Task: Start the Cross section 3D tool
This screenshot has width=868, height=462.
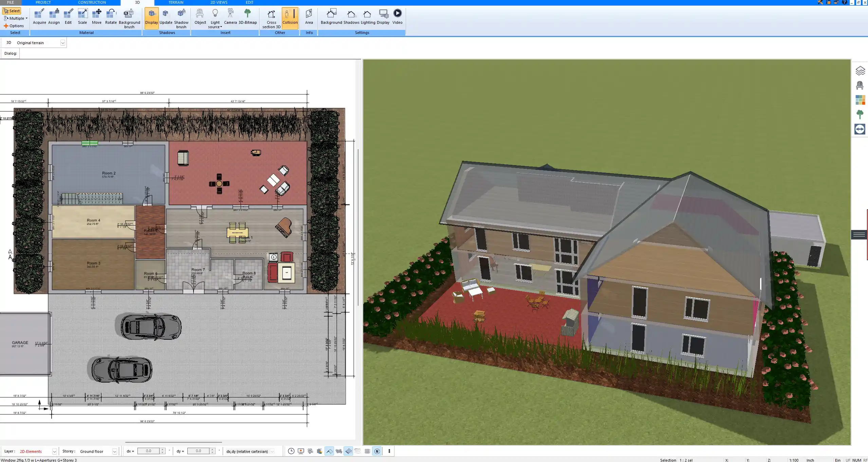Action: [x=271, y=17]
